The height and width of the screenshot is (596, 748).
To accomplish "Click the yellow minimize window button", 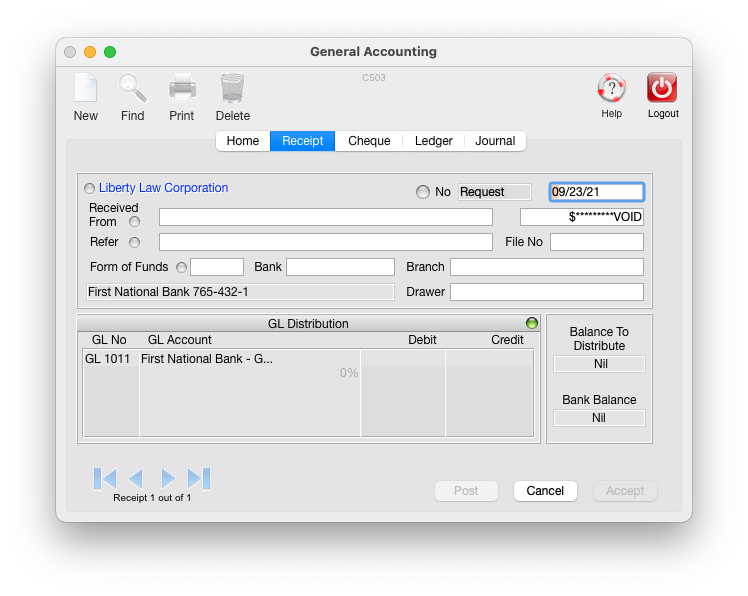I will coord(90,52).
